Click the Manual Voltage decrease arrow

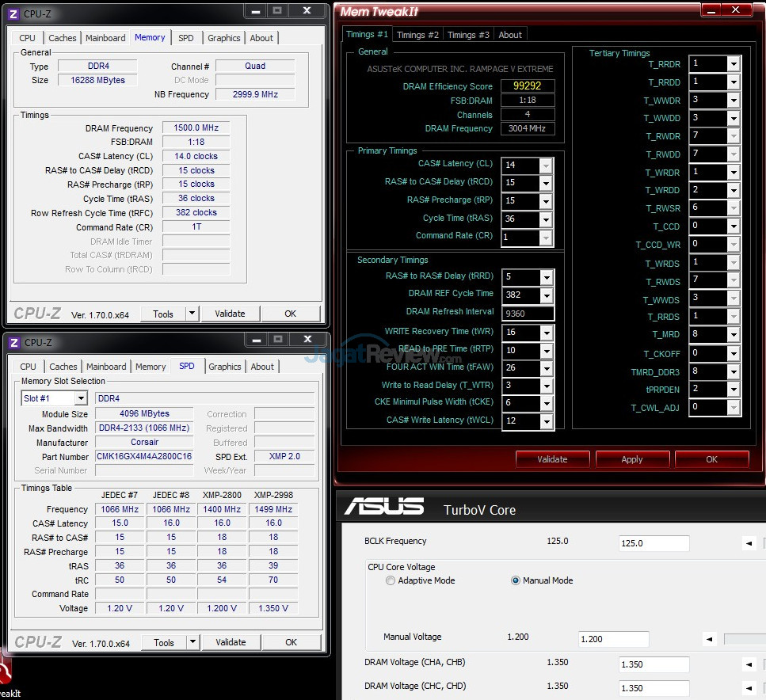[710, 639]
